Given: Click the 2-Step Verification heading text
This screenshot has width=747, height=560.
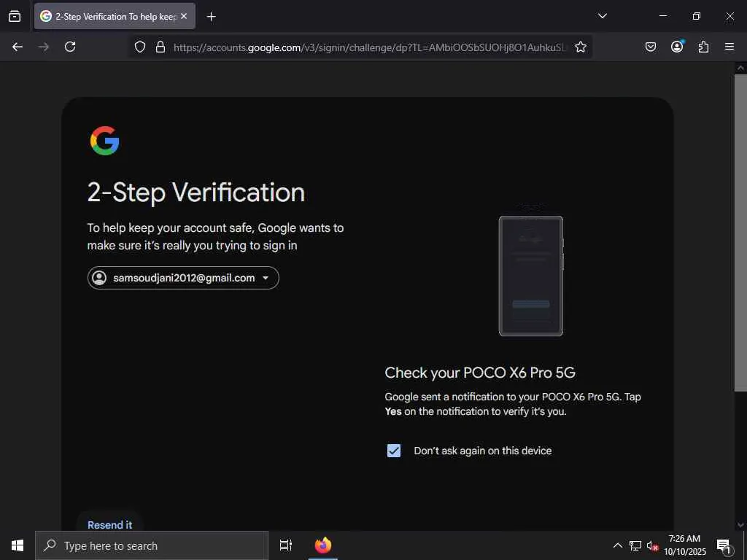Looking at the screenshot, I should click(196, 192).
